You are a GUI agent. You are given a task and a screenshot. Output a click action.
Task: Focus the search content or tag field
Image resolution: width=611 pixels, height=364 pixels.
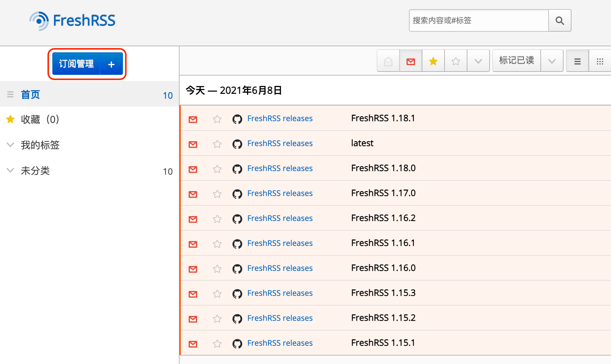point(479,20)
